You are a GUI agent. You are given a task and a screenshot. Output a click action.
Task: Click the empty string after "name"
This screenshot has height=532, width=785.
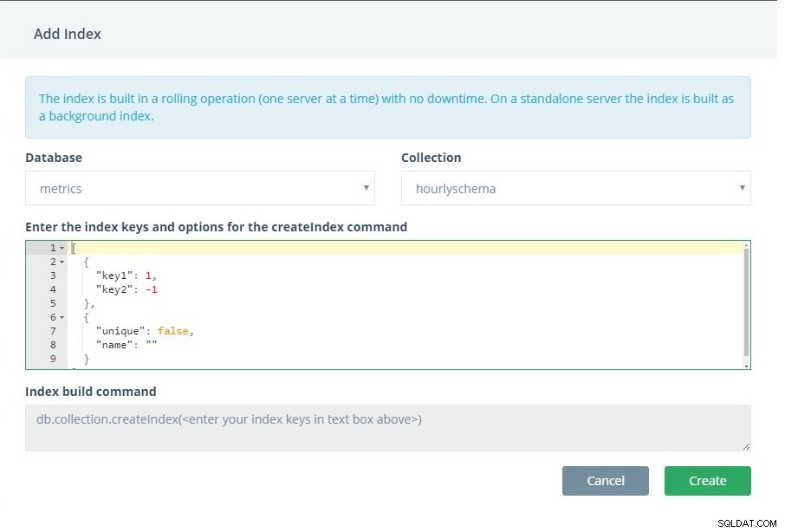tap(151, 345)
